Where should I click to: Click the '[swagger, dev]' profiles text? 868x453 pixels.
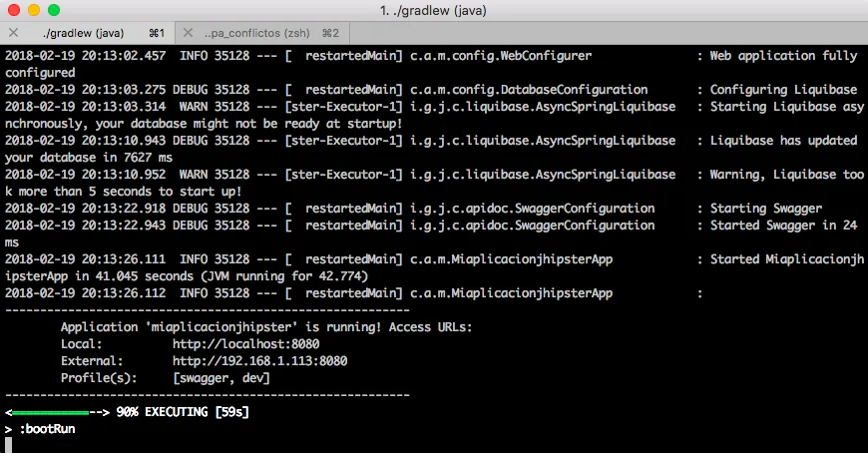[x=221, y=378]
